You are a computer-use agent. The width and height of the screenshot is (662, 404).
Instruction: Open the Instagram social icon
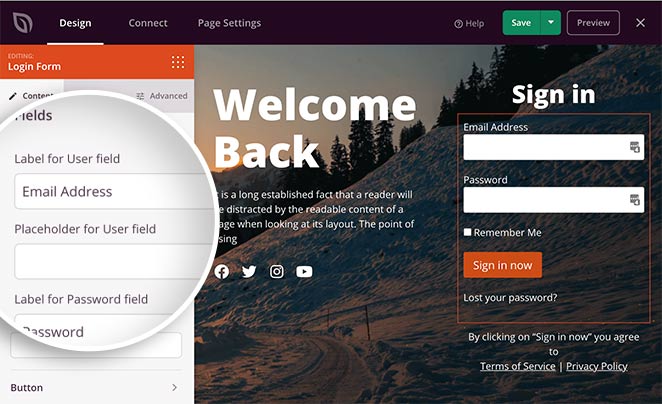tap(277, 271)
